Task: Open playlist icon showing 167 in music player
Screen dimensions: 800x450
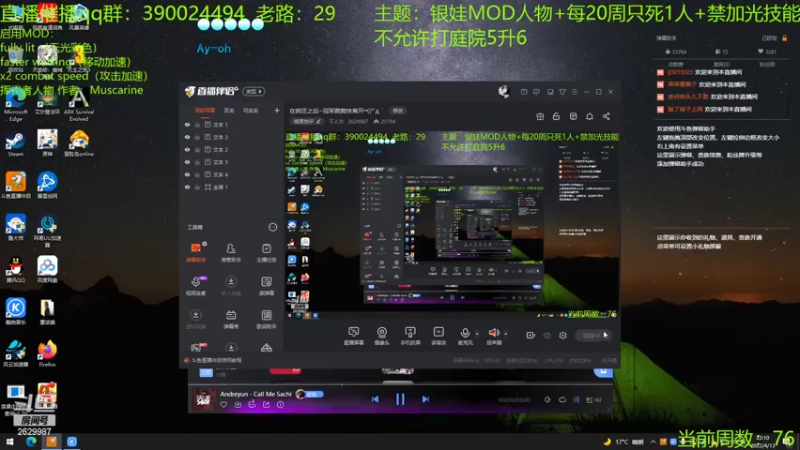Action: pos(594,399)
